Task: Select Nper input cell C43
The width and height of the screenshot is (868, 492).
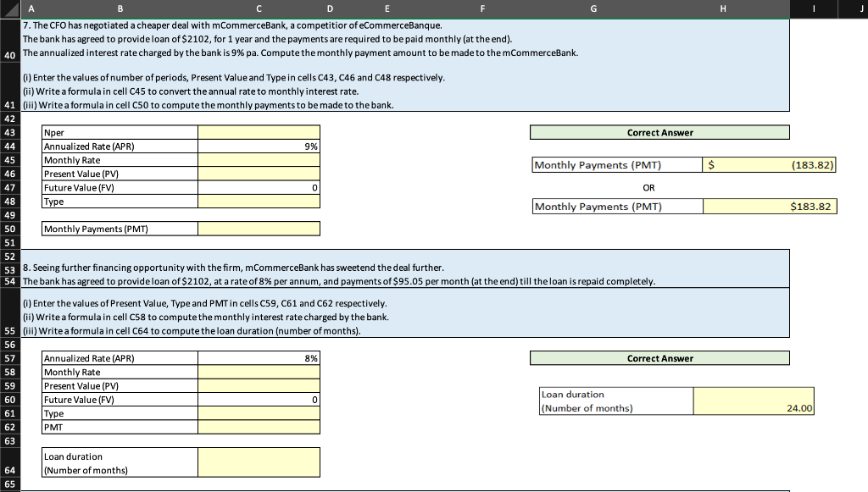Action: 259,133
